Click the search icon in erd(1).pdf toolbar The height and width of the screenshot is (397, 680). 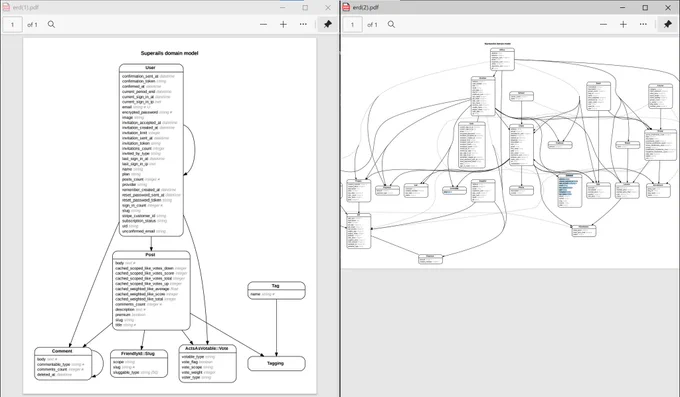point(51,24)
